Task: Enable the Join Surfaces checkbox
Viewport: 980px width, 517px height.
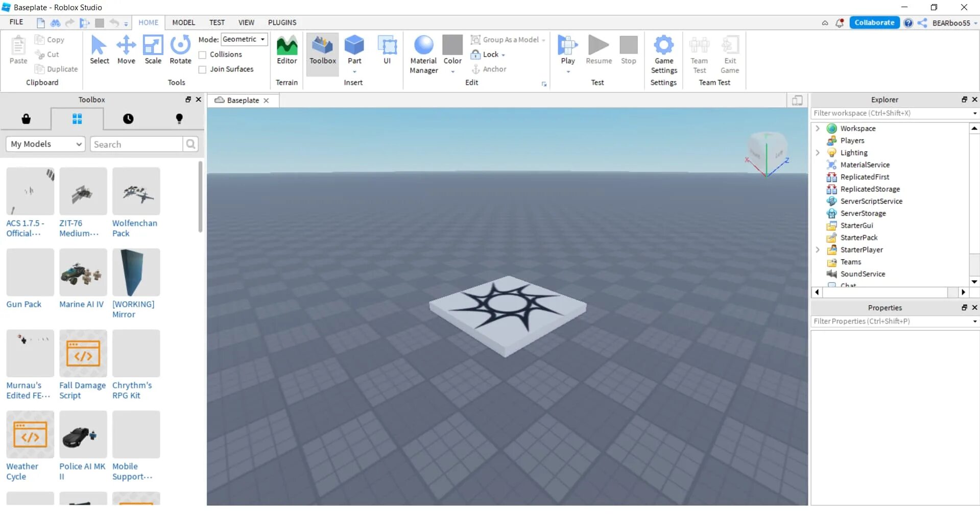Action: (x=202, y=69)
